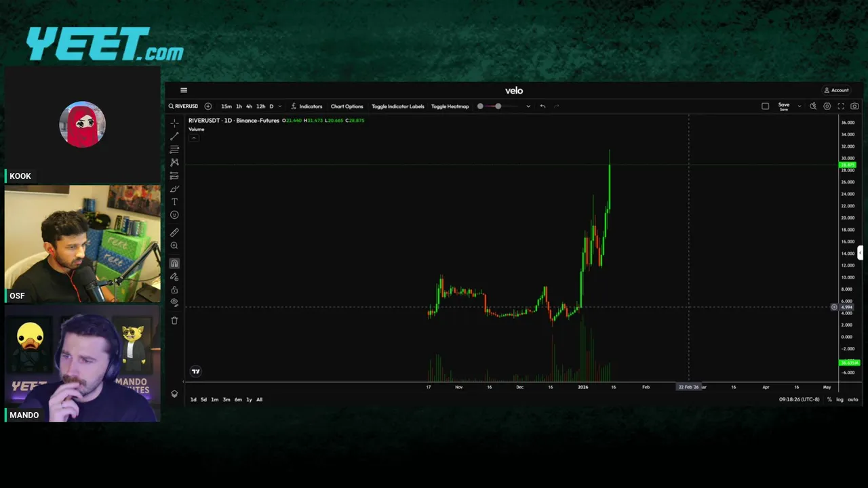868x488 pixels.
Task: Expand the timeframe dropdown arrow
Action: [279, 106]
